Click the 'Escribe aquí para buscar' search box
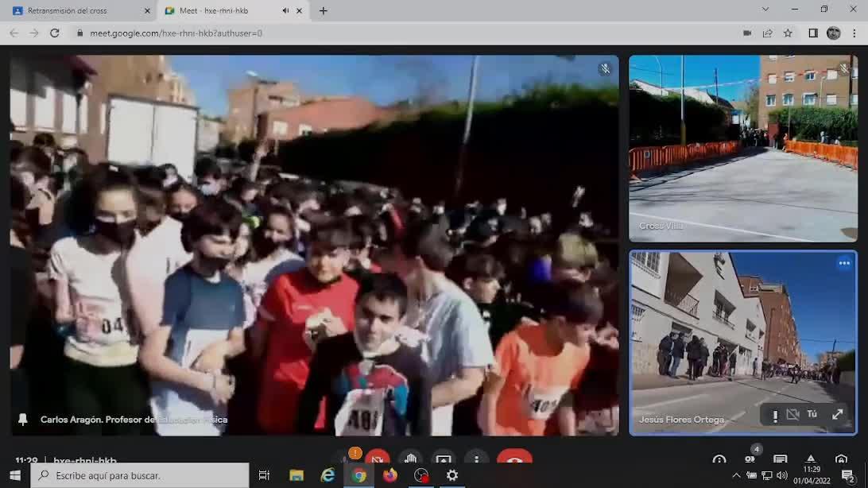The width and height of the screenshot is (868, 488). [140, 475]
